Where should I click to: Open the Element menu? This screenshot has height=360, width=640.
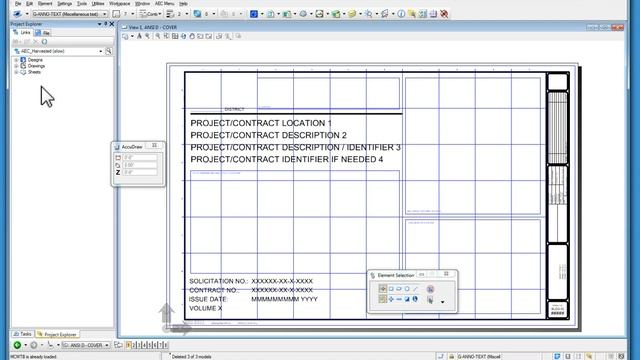pyautogui.click(x=45, y=3)
